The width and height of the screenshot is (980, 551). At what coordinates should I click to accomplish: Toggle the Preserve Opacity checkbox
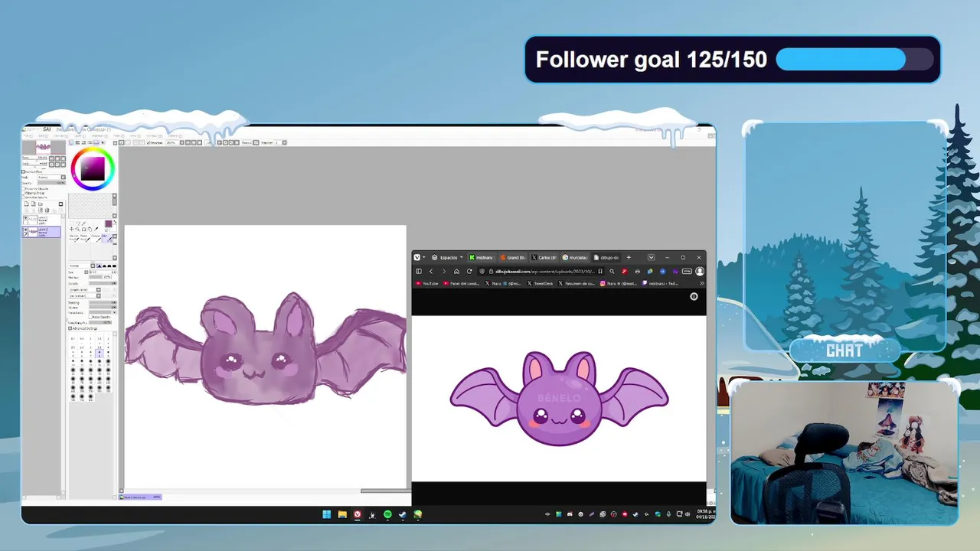24,189
